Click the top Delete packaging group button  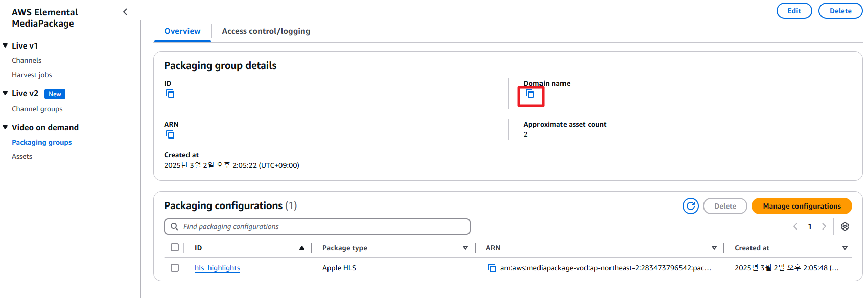tap(840, 11)
